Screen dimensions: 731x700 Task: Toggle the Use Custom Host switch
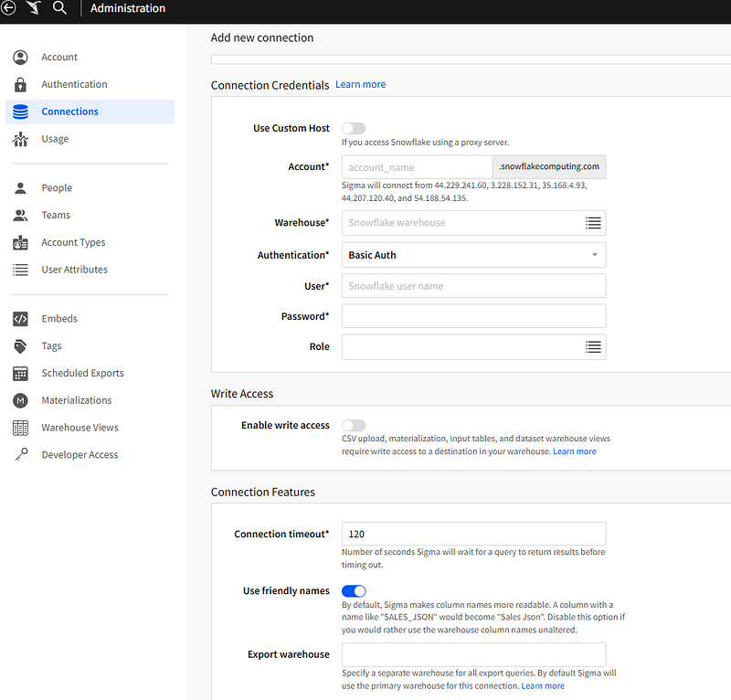point(354,128)
